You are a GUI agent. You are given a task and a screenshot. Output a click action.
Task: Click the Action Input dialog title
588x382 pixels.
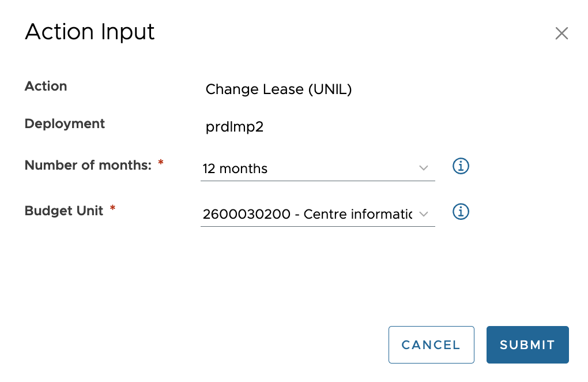coord(90,32)
